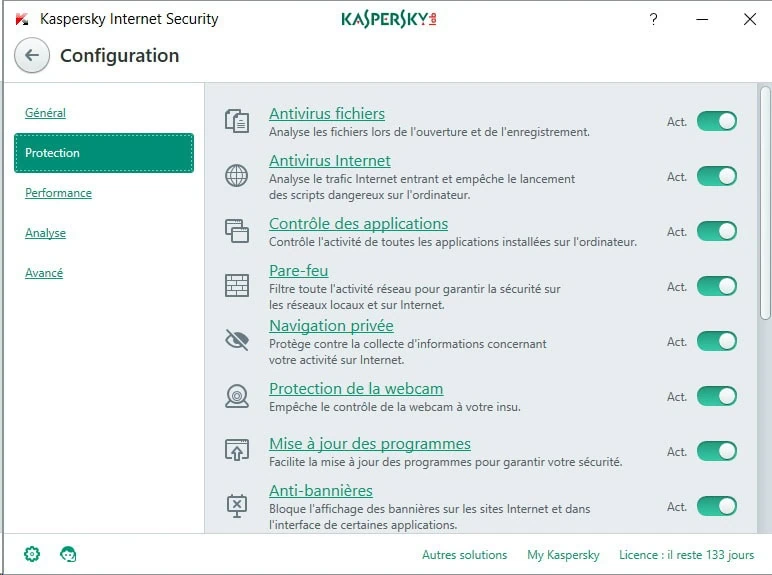Screen dimensions: 772x575
Task: Open the Général settings section
Action: tap(45, 113)
